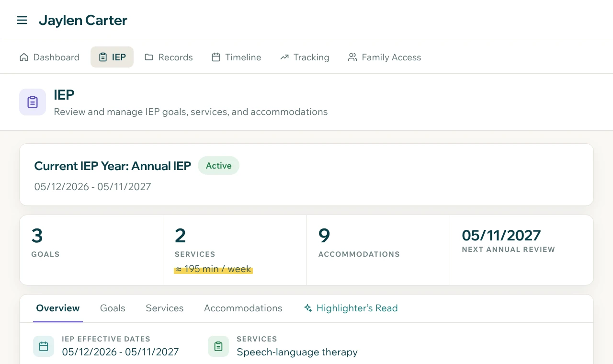
Task: Click the Review and manage IEP goals subtitle
Action: click(x=191, y=112)
